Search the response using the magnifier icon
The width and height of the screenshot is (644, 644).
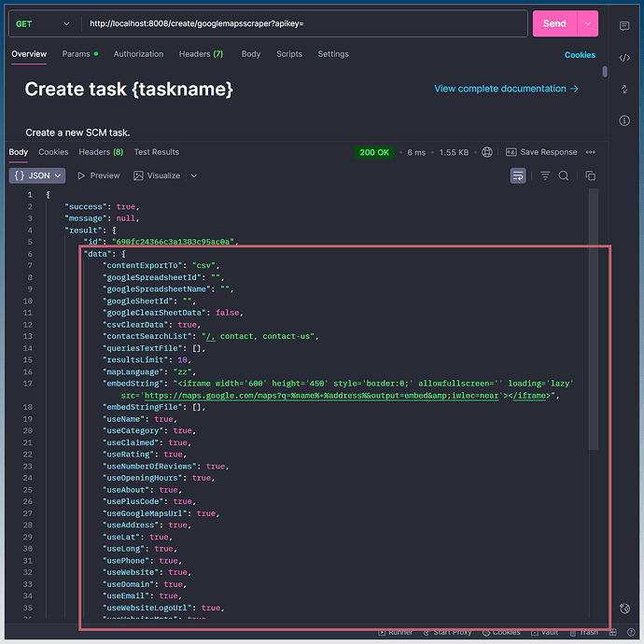click(564, 175)
